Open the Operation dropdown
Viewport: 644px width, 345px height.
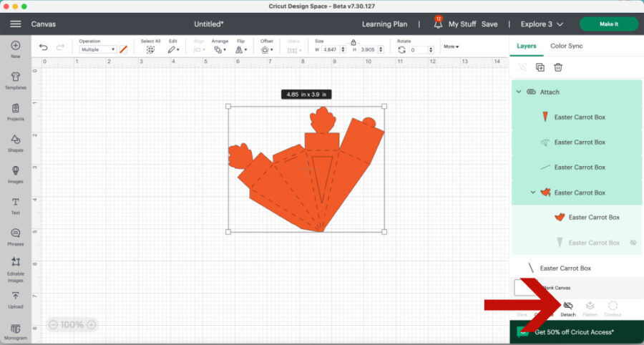click(97, 49)
